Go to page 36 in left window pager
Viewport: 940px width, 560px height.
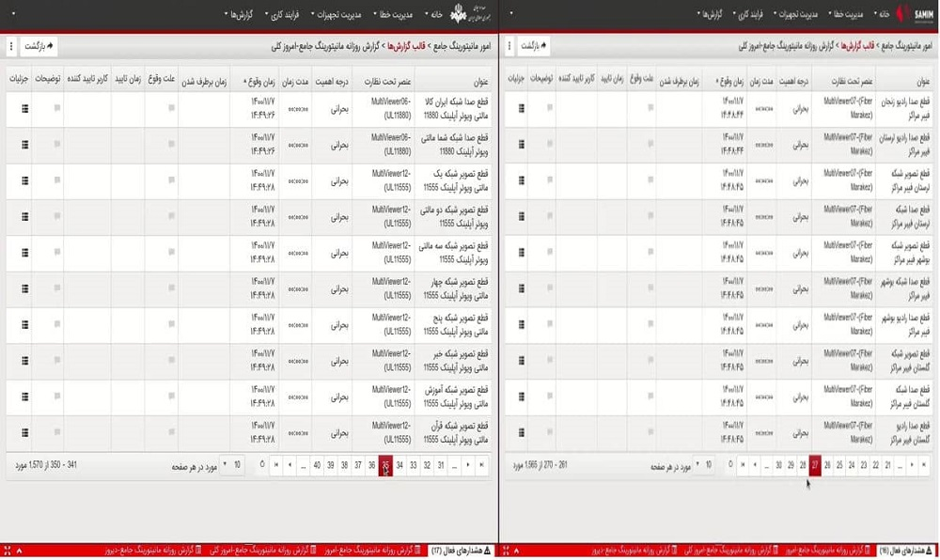pyautogui.click(x=371, y=465)
